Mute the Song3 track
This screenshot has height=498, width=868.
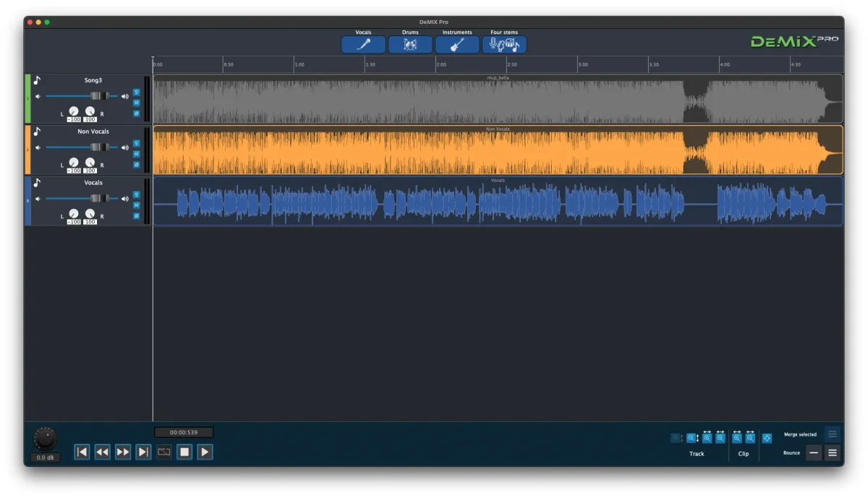(x=136, y=103)
